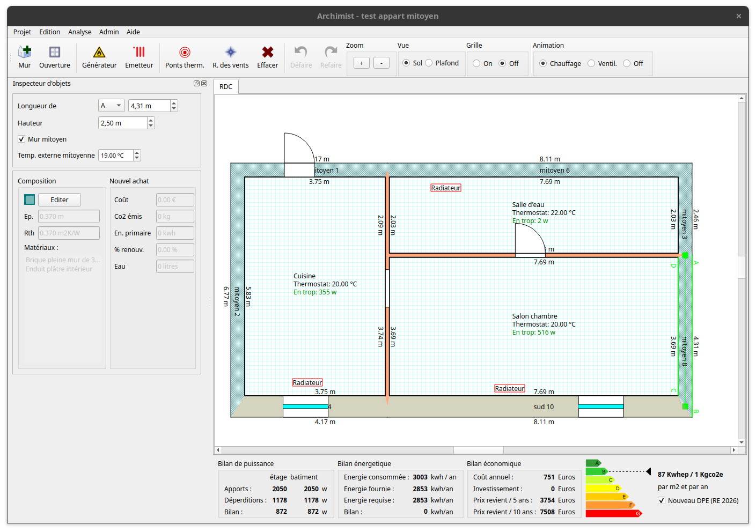Open the R. des vents compass tool

(x=230, y=57)
